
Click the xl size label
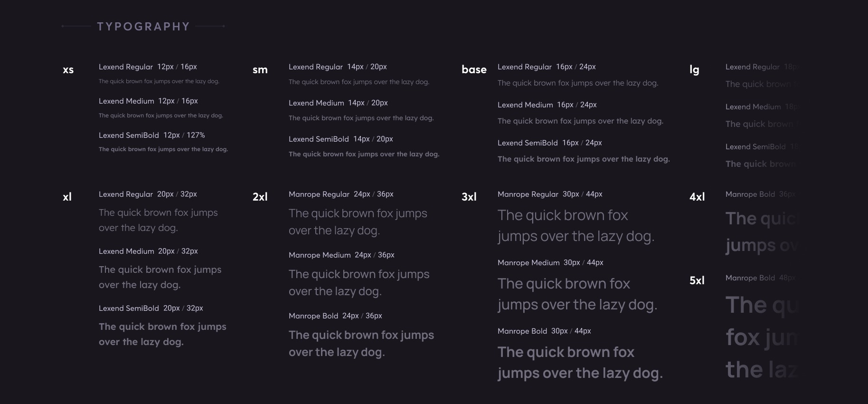[67, 197]
